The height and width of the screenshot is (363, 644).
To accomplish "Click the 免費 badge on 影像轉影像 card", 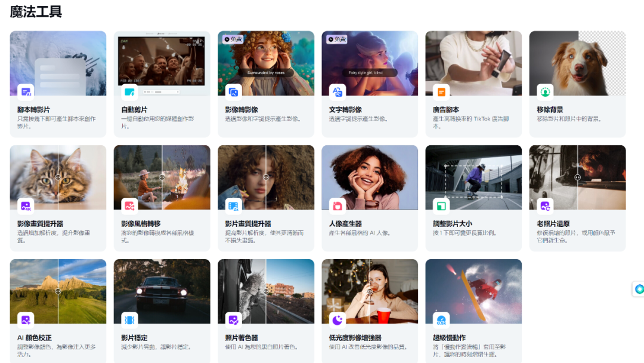I will tap(233, 39).
